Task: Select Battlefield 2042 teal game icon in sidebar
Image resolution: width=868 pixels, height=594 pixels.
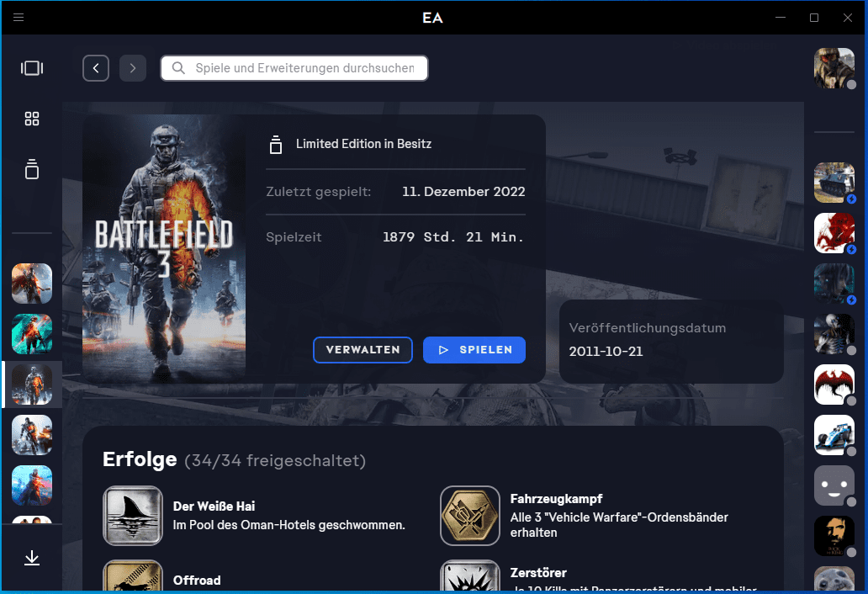Action: pos(32,334)
